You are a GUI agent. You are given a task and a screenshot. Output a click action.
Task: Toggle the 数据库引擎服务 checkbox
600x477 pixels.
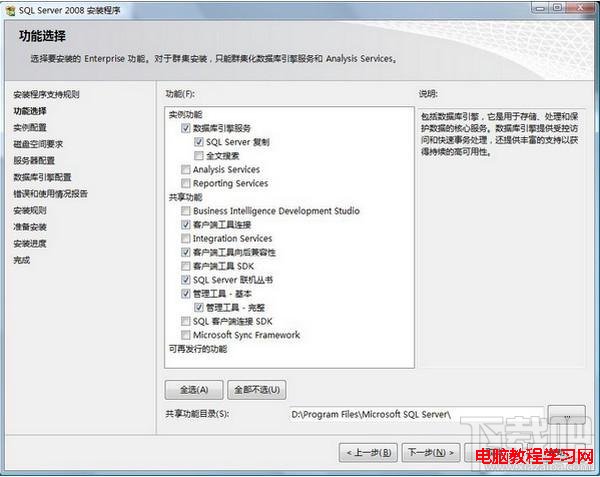186,128
